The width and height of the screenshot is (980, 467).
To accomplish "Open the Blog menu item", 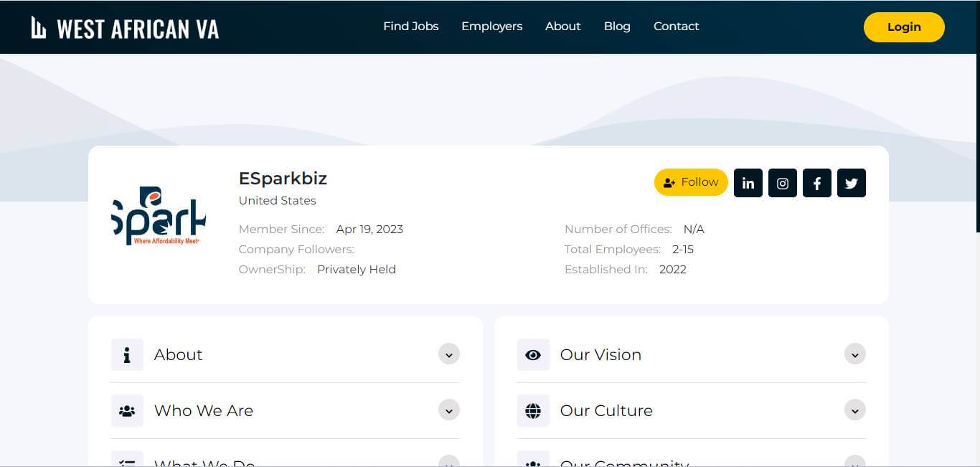I will pos(617,26).
